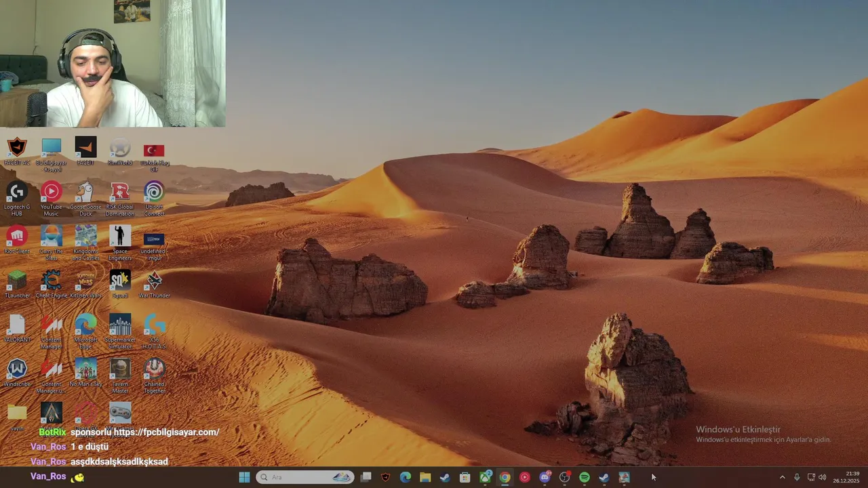The image size is (868, 488).
Task: Open the Riot Client shortcut
Action: coord(17,240)
